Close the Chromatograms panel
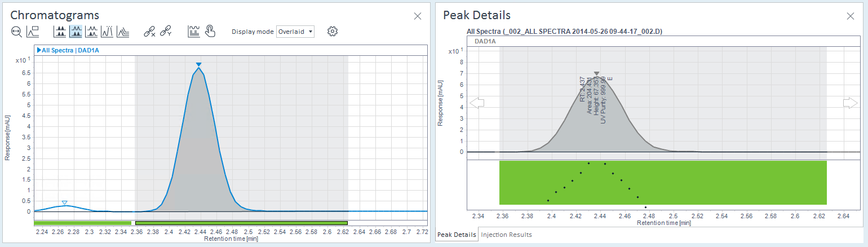The height and width of the screenshot is (247, 868). click(418, 16)
